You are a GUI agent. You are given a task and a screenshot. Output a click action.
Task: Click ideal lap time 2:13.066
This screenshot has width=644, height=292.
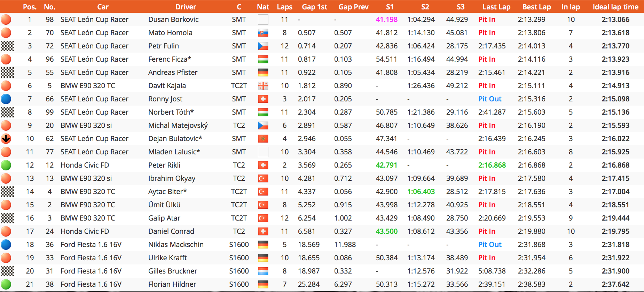pyautogui.click(x=615, y=20)
